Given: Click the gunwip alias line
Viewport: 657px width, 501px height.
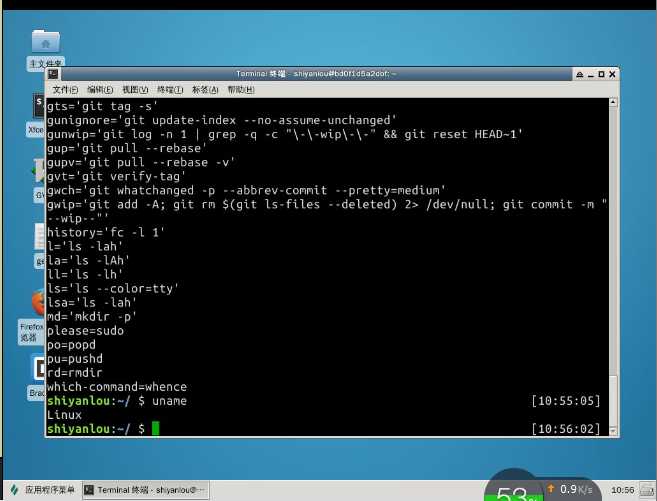Looking at the screenshot, I should pos(285,134).
